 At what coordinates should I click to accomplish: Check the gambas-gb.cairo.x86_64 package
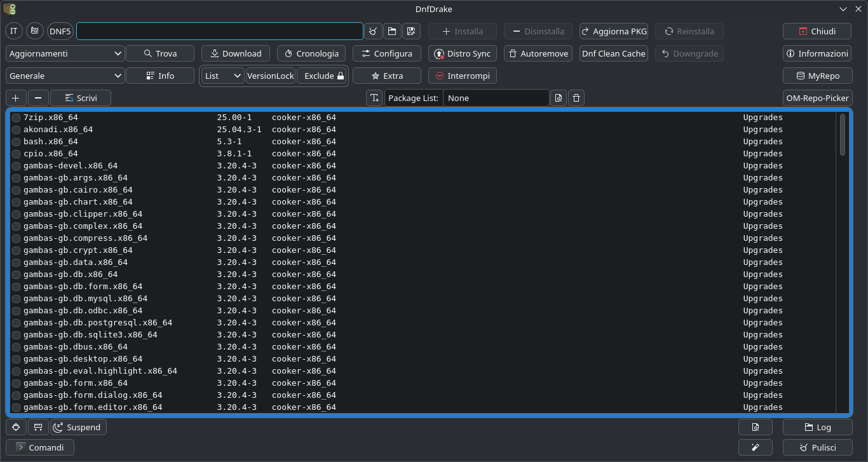coord(17,190)
